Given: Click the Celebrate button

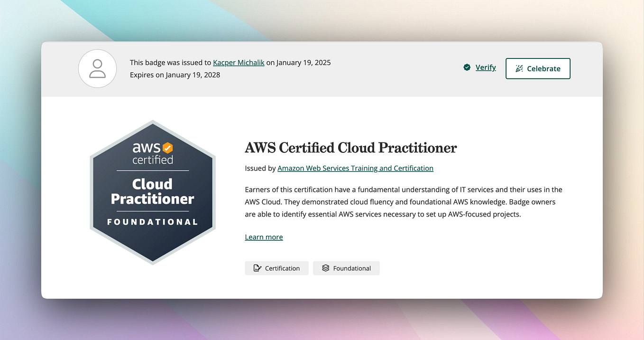Looking at the screenshot, I should coord(538,68).
